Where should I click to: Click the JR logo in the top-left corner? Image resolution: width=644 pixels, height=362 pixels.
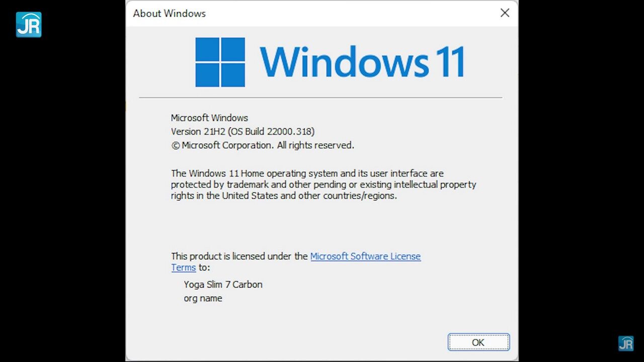[x=29, y=25]
